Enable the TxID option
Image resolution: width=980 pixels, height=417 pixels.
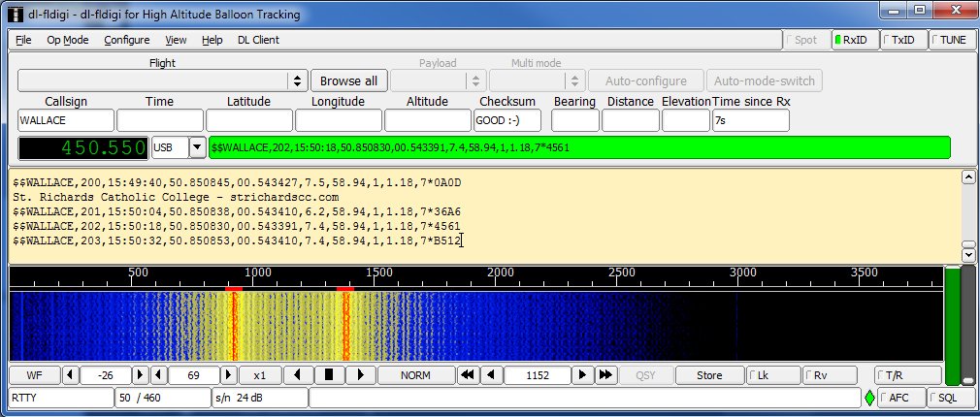902,40
